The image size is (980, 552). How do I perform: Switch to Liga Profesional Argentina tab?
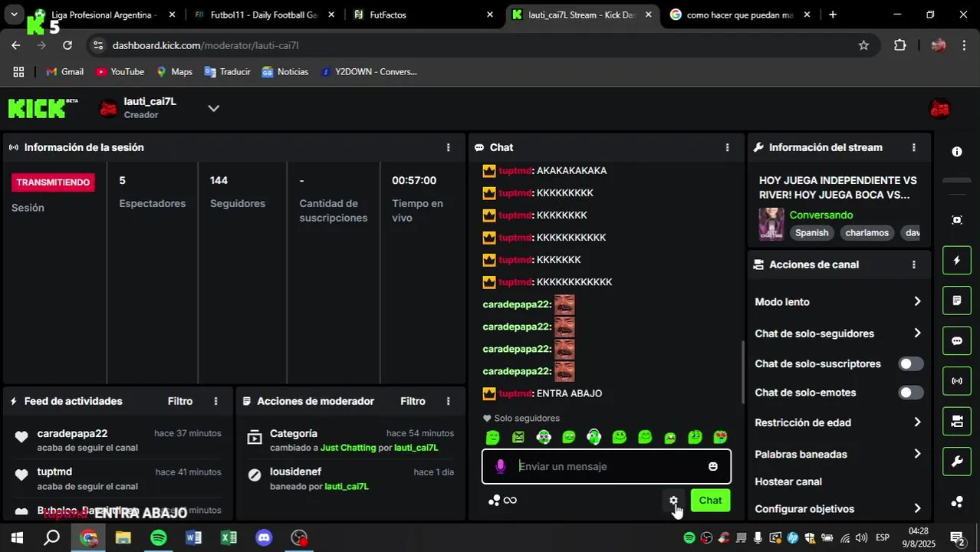pyautogui.click(x=104, y=15)
